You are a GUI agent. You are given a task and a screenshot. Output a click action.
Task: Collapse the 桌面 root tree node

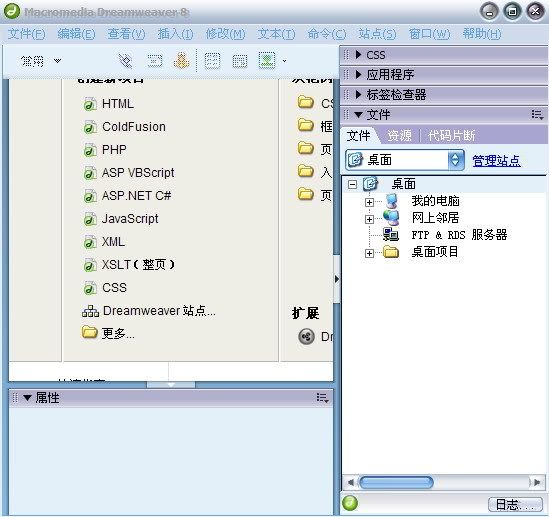tap(352, 184)
